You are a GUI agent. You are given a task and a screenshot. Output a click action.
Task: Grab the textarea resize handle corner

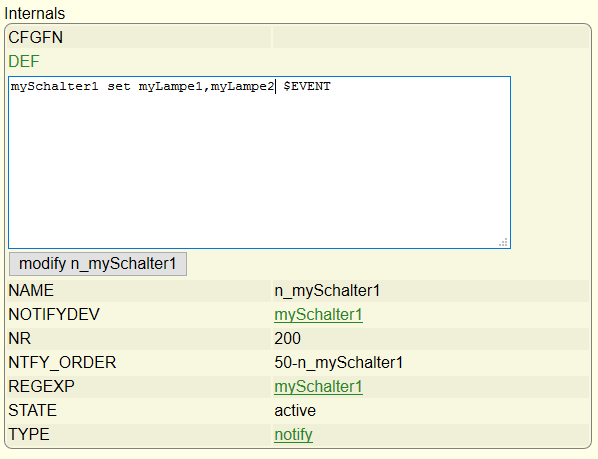point(503,242)
